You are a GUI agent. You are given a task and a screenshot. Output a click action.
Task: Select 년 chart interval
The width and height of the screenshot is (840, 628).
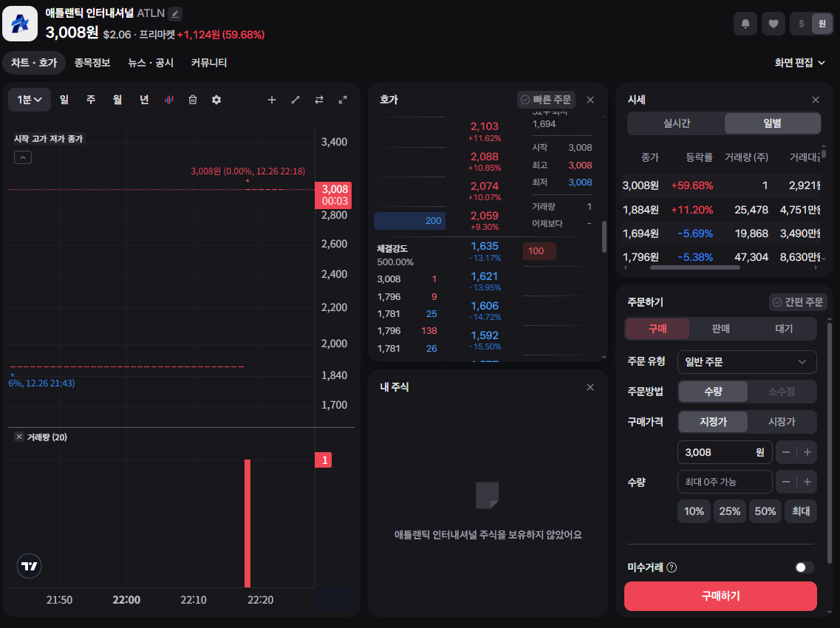(x=144, y=100)
